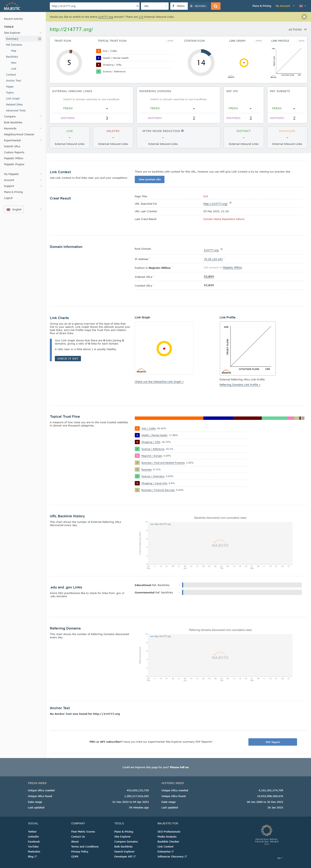Viewport: 311px width, 868px height.
Task: Open Ref Domains in the sidebar
Action: pyautogui.click(x=14, y=45)
